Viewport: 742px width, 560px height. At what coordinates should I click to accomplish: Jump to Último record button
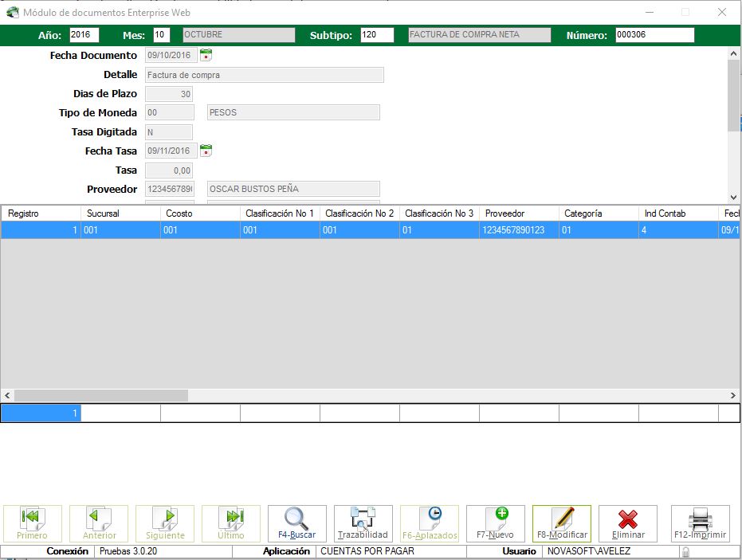coord(231,523)
